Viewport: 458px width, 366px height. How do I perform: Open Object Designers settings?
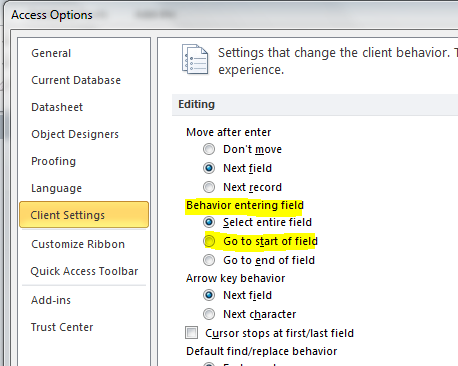pos(75,134)
